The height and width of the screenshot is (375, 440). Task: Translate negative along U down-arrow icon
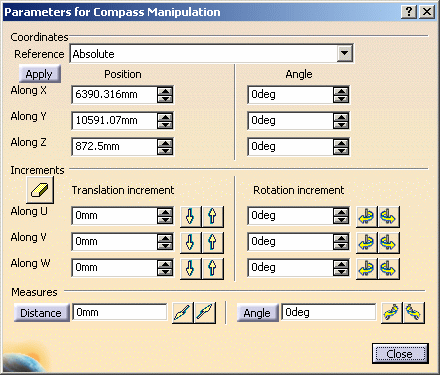(190, 216)
